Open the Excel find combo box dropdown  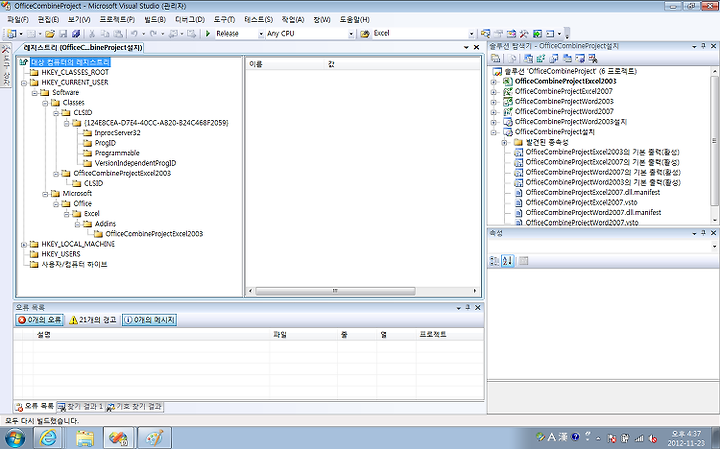(471, 34)
